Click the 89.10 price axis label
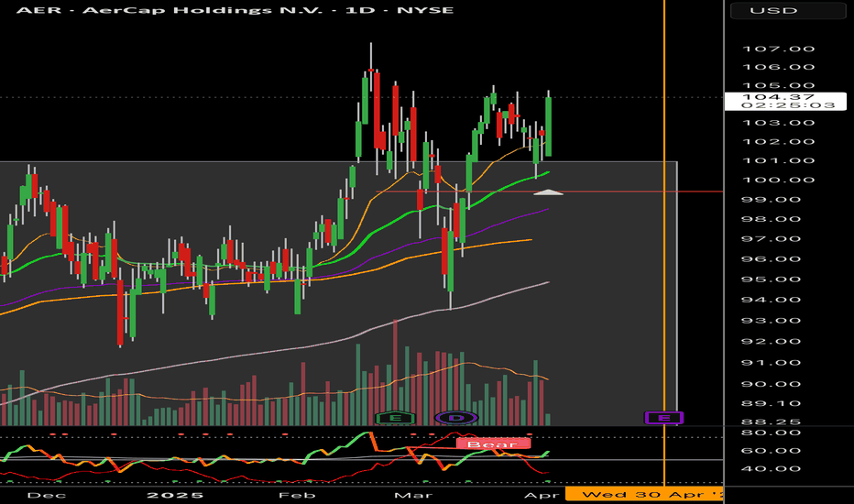 (772, 404)
